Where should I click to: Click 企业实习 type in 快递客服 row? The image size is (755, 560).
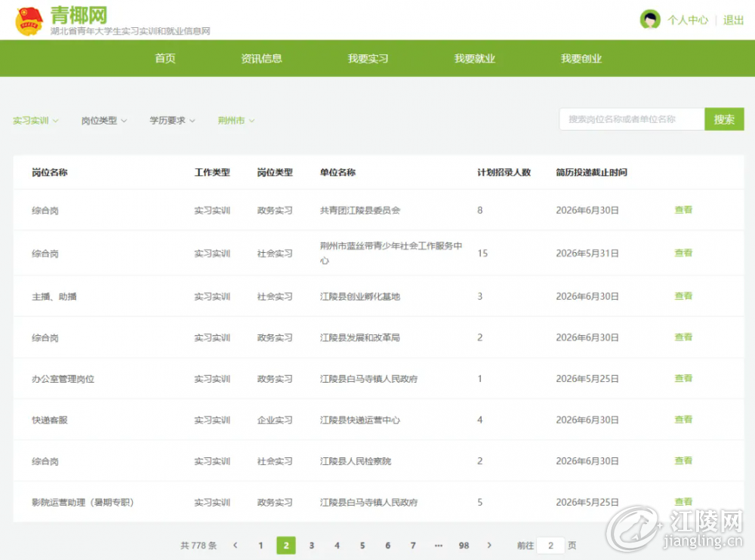(275, 420)
